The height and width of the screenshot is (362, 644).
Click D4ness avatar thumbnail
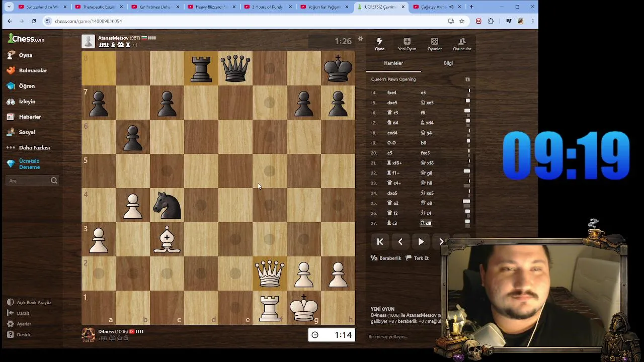[88, 335]
